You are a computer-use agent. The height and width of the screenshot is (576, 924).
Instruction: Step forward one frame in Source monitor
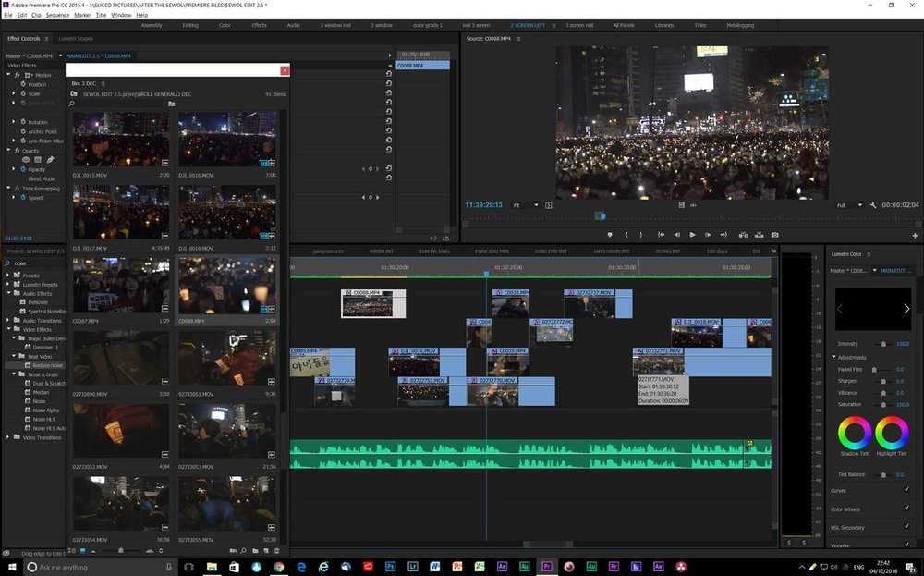pyautogui.click(x=708, y=235)
